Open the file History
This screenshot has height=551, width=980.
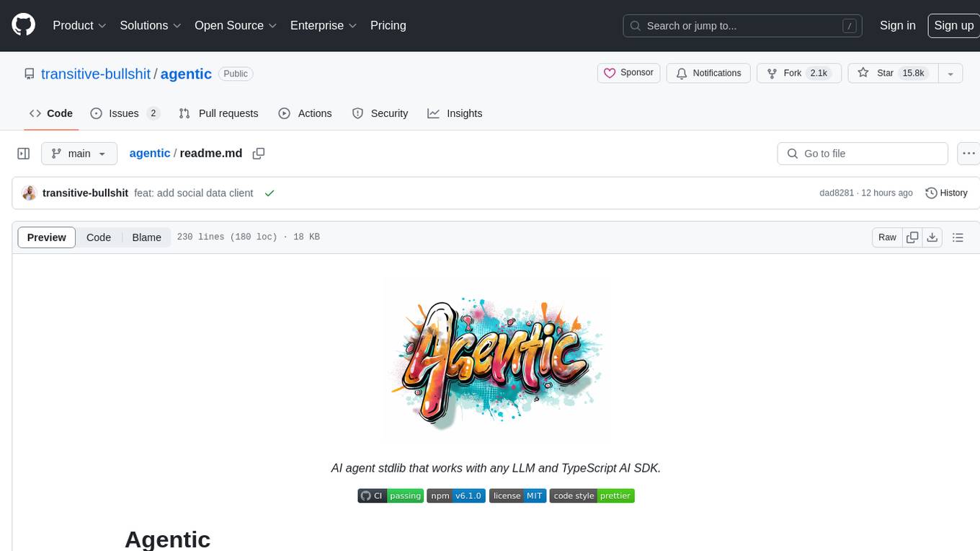click(x=946, y=193)
